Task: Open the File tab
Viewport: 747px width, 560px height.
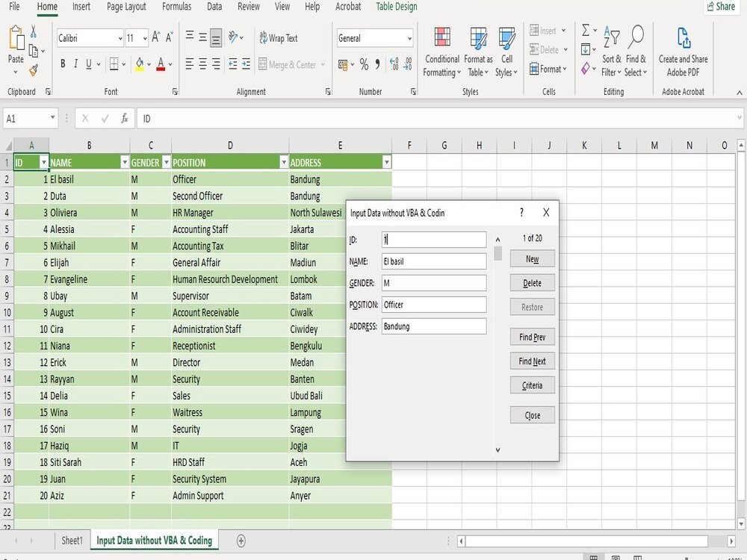Action: pyautogui.click(x=14, y=7)
